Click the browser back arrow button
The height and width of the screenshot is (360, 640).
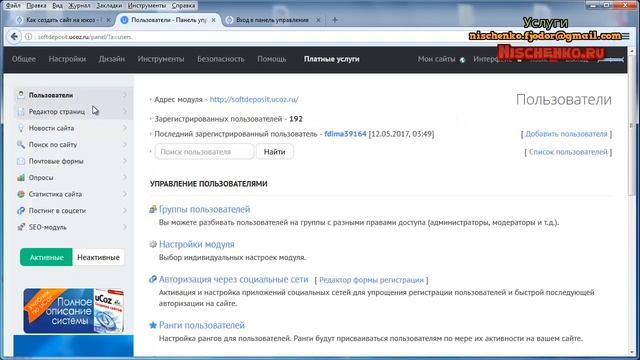pos(14,37)
